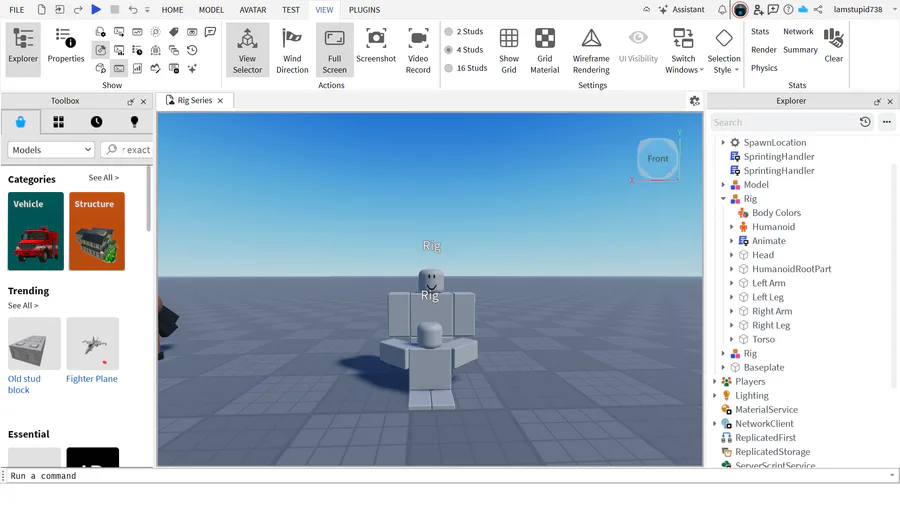Toggle Show Grid
Viewport: 900px width, 506px height.
[x=509, y=49]
